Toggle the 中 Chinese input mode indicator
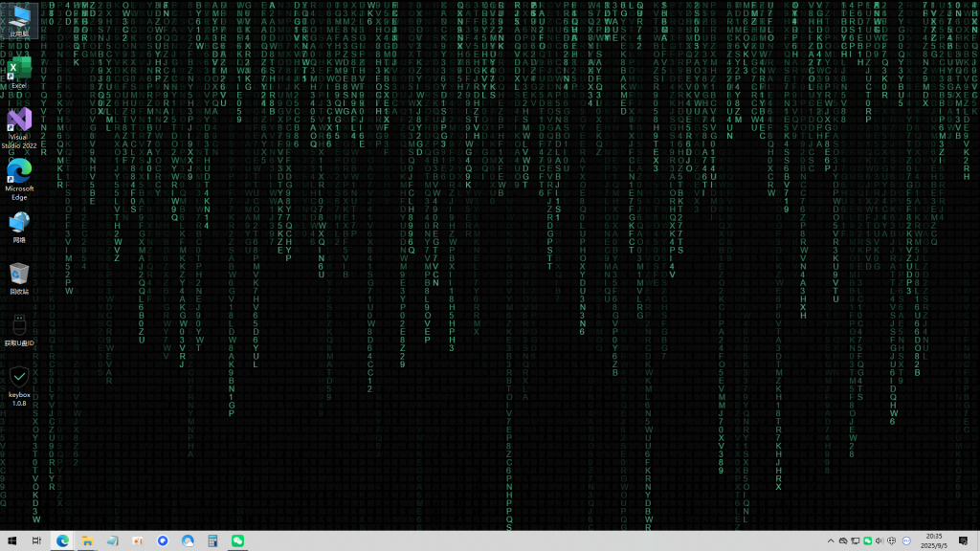Image resolution: width=980 pixels, height=551 pixels. pos(892,541)
